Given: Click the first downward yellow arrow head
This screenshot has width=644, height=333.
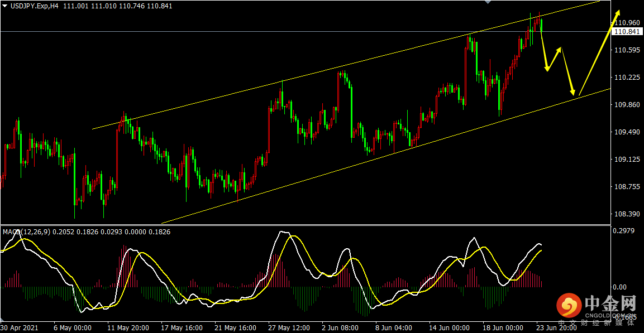Looking at the screenshot, I should pyautogui.click(x=547, y=67).
